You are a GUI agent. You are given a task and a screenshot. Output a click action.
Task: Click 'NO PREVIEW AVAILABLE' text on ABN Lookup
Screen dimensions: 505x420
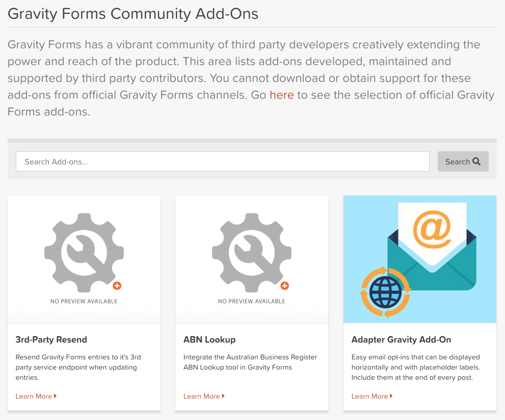coord(252,301)
